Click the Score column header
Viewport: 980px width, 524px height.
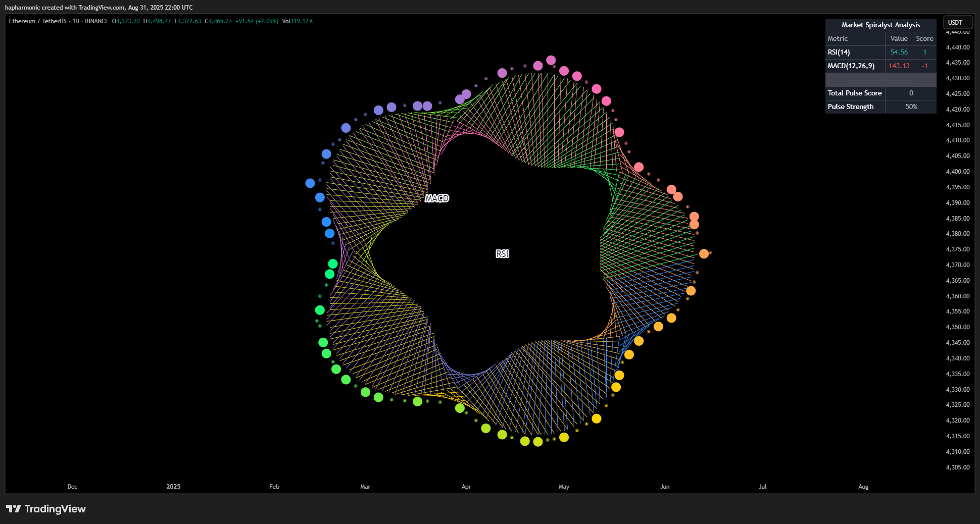click(924, 39)
